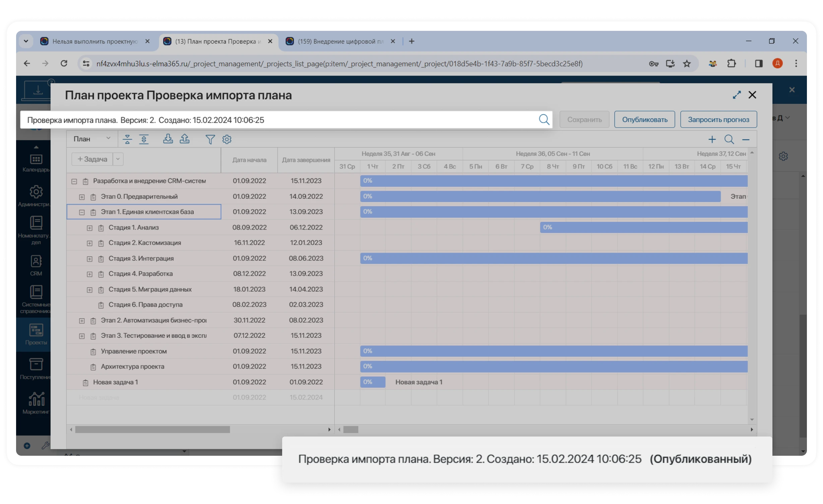Expand Этап 0. Предварительный row
Screen dimensions: 823x504
coord(82,197)
